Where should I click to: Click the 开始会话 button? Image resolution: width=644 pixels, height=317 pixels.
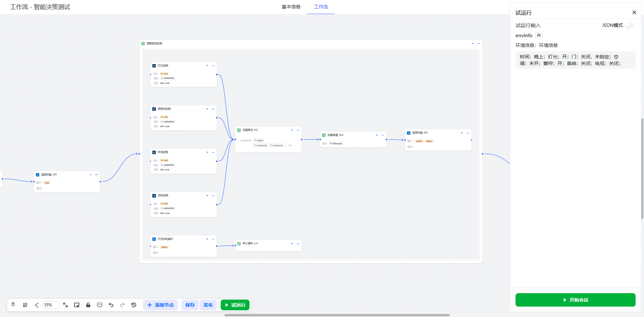click(575, 300)
